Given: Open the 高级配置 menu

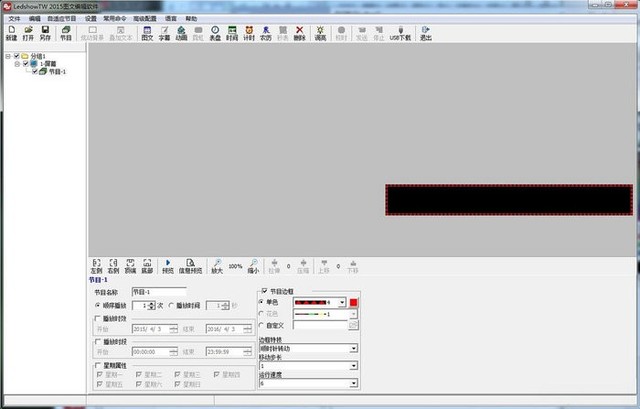Looking at the screenshot, I should (x=145, y=19).
